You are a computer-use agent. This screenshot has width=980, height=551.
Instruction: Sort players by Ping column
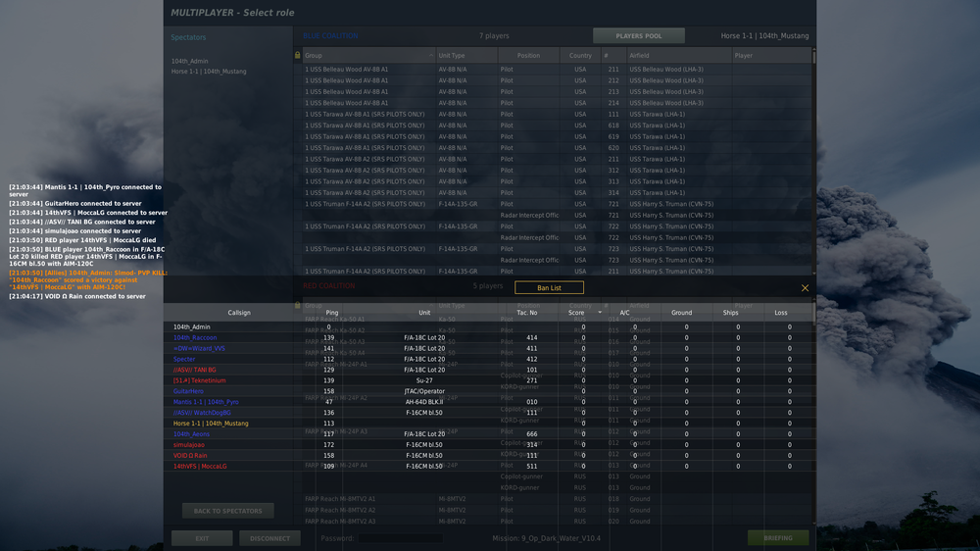[331, 313]
